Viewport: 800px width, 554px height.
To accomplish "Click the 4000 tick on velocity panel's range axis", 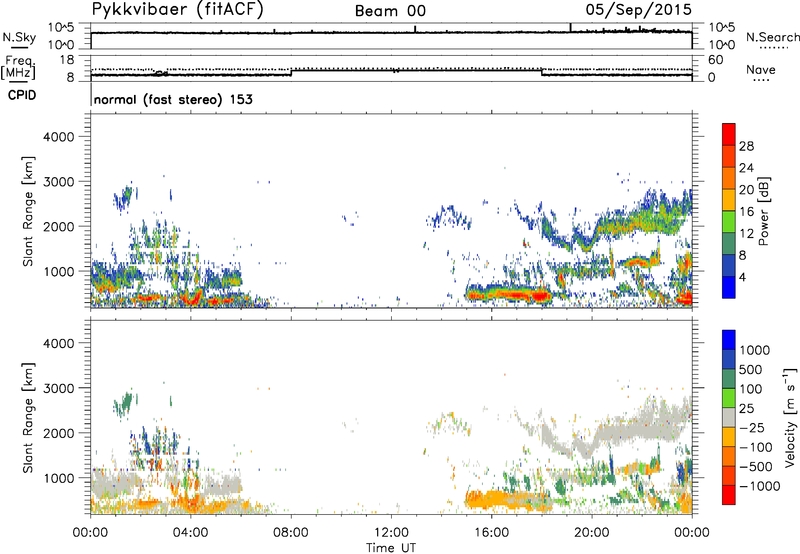I will (x=59, y=343).
